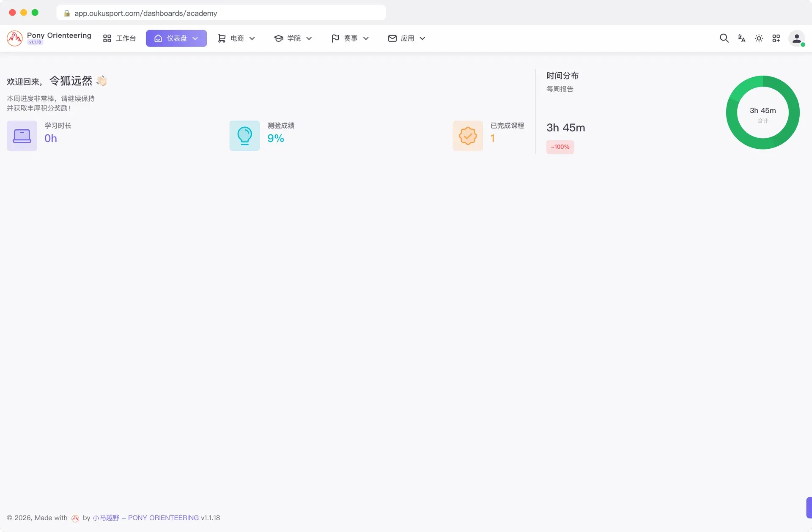
Task: Click the Pony Orienteering logo icon
Action: pyautogui.click(x=14, y=38)
